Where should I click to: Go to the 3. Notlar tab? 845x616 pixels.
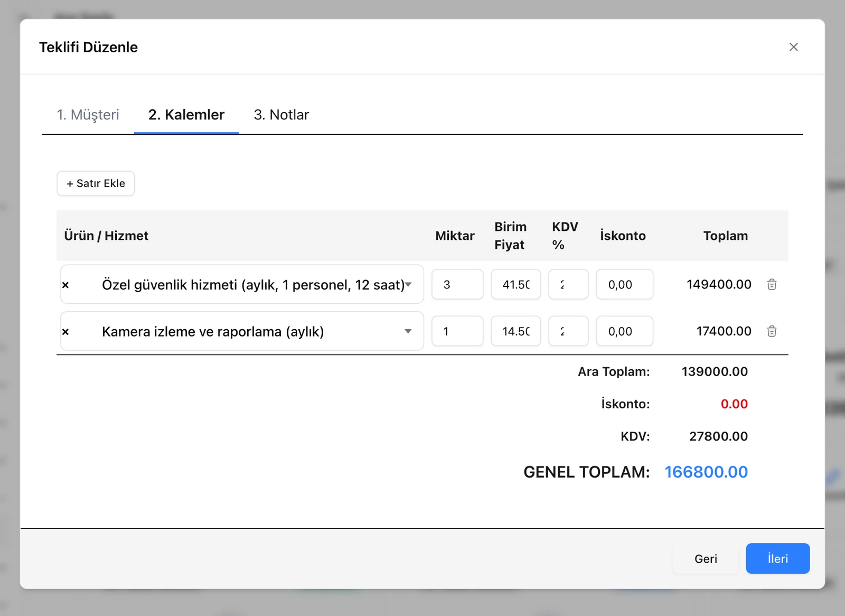coord(281,115)
